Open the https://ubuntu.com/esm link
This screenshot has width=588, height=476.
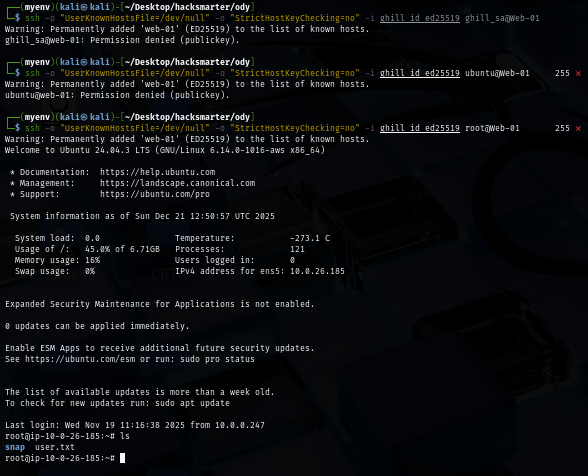click(x=80, y=359)
